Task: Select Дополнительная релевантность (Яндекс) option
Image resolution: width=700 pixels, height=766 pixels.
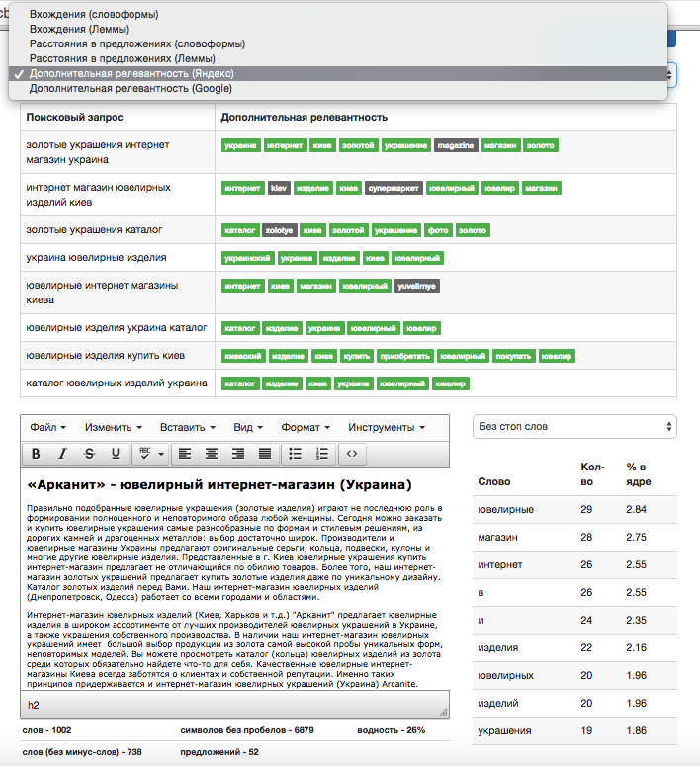Action: point(338,74)
